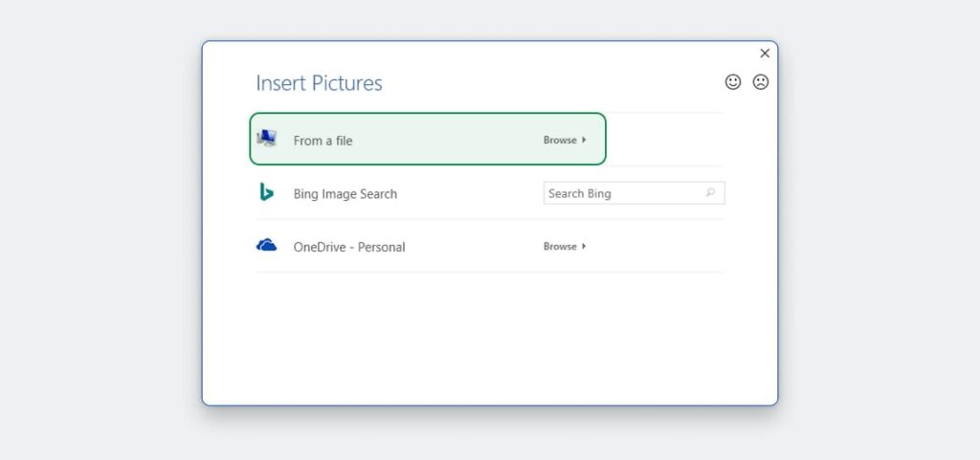Click Browse in the OneDrive - Personal row
980x460 pixels.
click(560, 247)
